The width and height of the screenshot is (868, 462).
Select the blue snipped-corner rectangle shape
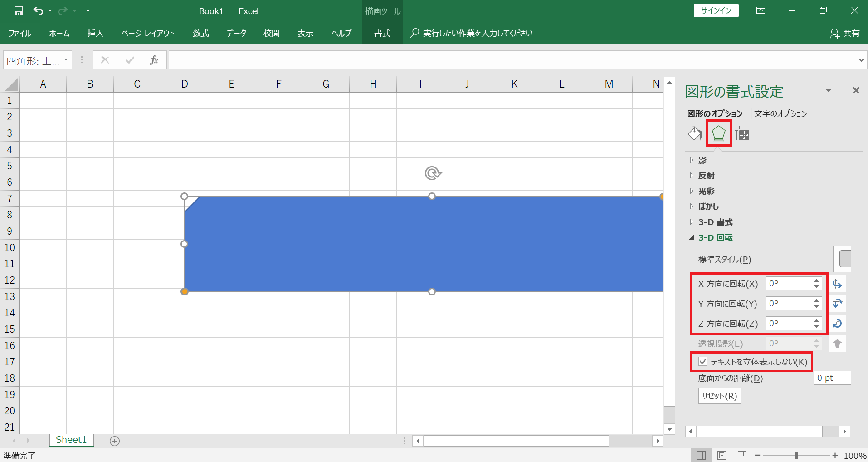[424, 244]
